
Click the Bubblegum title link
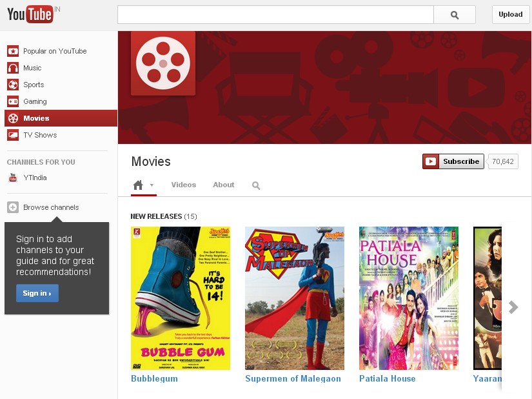click(x=154, y=378)
